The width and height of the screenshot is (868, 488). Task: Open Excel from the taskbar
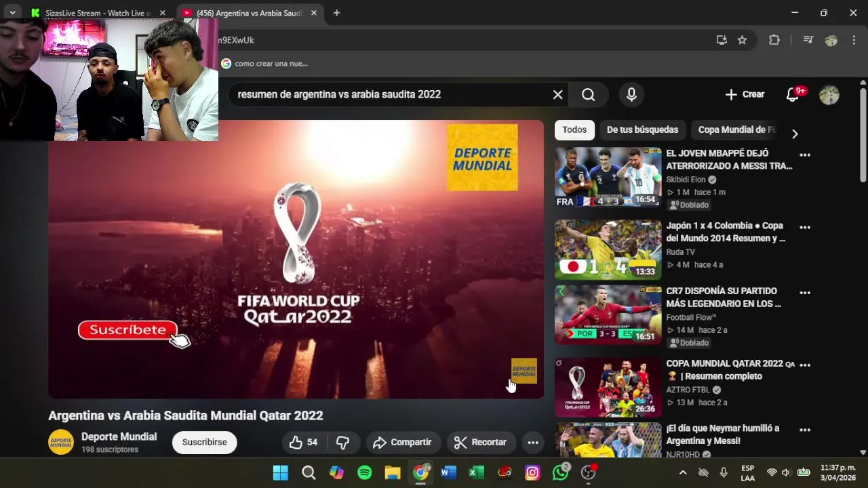pos(476,472)
